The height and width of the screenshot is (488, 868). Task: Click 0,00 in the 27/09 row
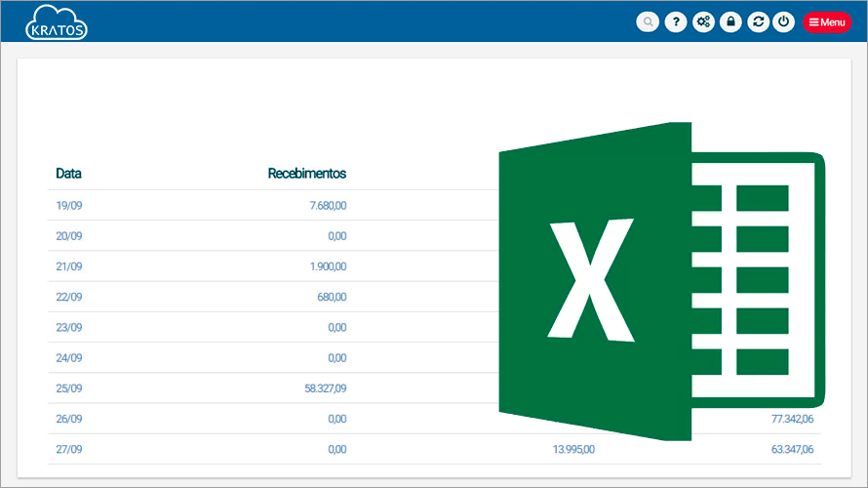[337, 449]
